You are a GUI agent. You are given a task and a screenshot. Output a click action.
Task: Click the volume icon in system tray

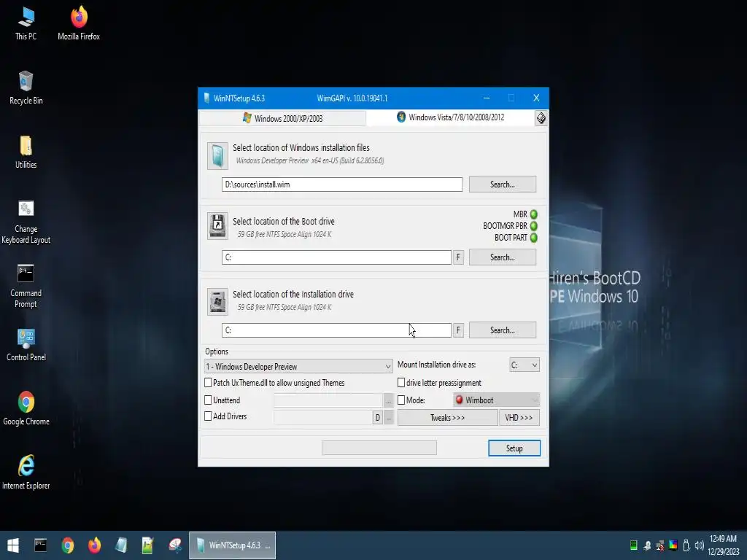699,545
